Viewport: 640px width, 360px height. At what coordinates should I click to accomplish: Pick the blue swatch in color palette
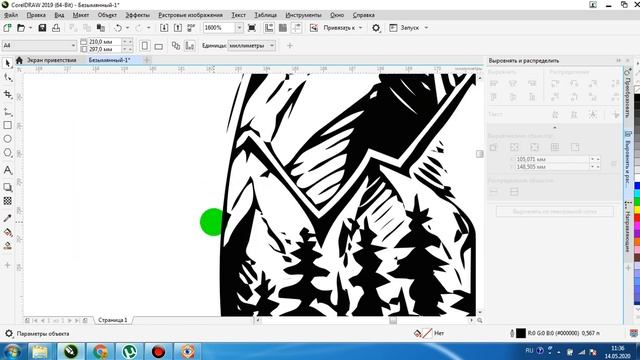click(637, 185)
